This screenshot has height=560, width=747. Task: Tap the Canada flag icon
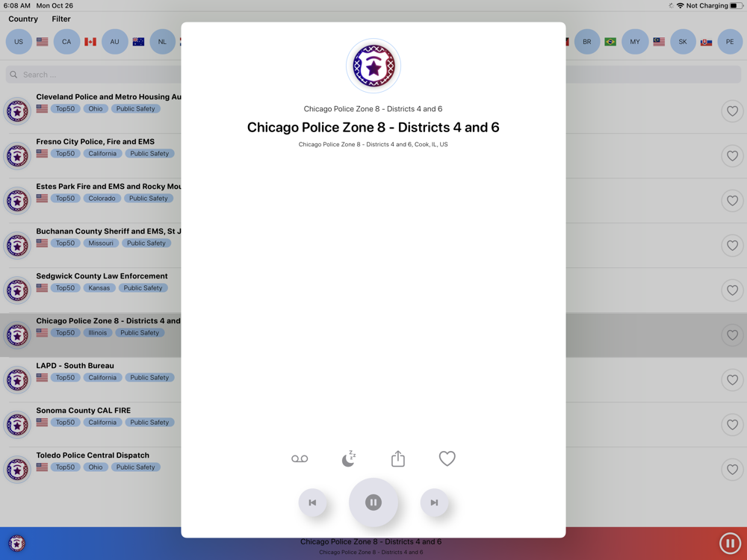tap(90, 42)
